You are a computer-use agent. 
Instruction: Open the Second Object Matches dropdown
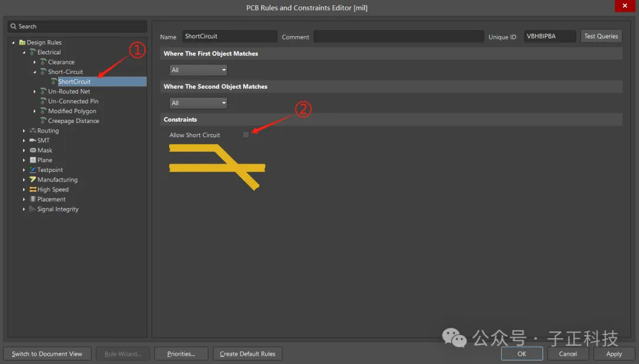(198, 103)
